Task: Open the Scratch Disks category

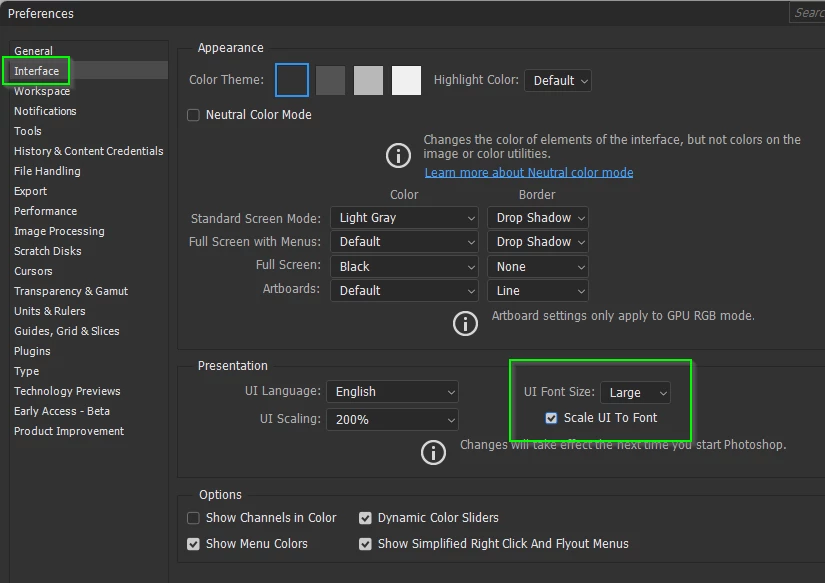Action: pyautogui.click(x=47, y=251)
